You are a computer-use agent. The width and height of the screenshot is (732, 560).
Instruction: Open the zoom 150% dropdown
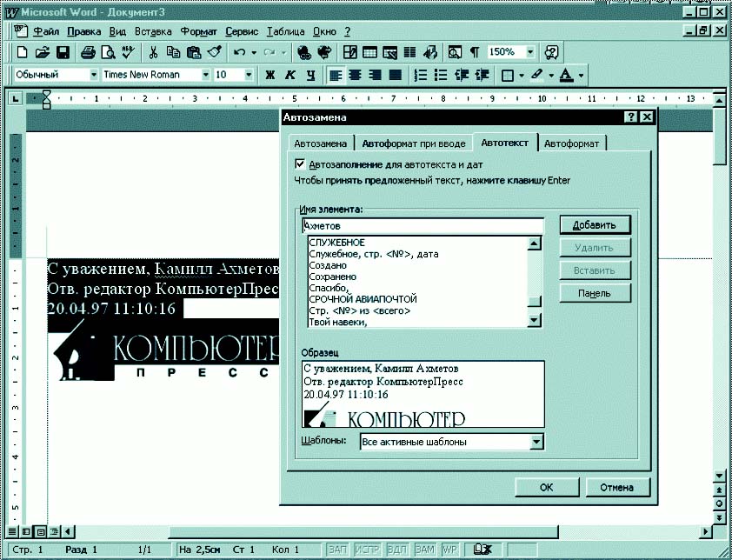[x=529, y=52]
